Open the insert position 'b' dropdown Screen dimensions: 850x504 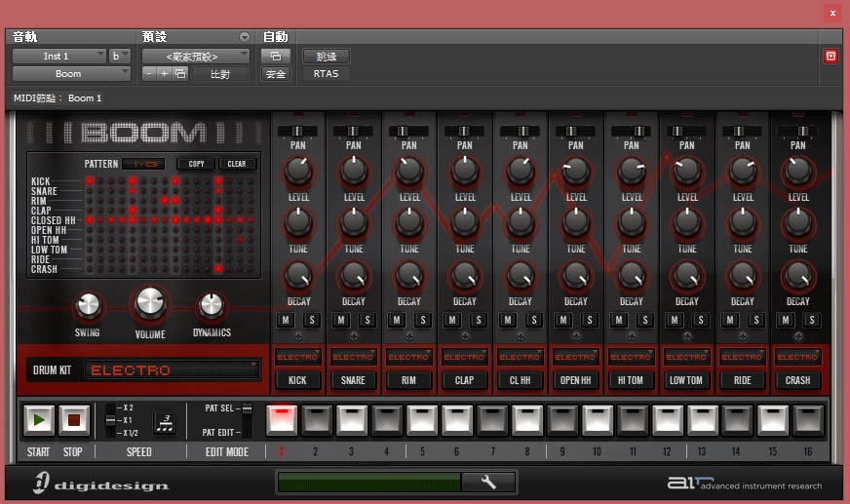click(x=120, y=56)
